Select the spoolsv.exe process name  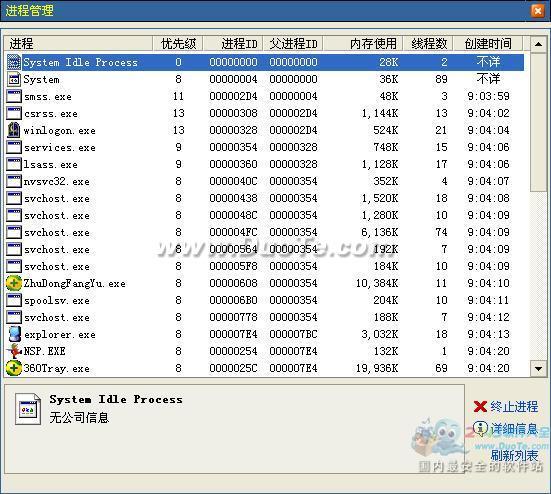pos(56,300)
